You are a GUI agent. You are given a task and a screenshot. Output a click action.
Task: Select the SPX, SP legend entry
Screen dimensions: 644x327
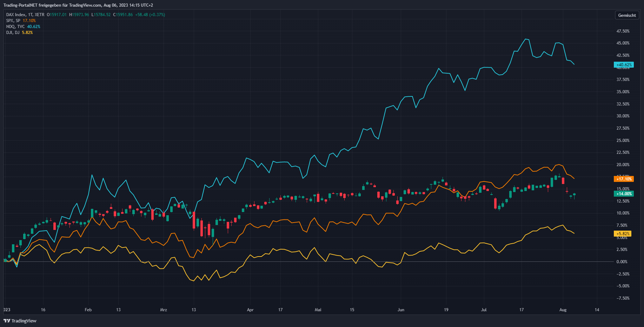[13, 21]
